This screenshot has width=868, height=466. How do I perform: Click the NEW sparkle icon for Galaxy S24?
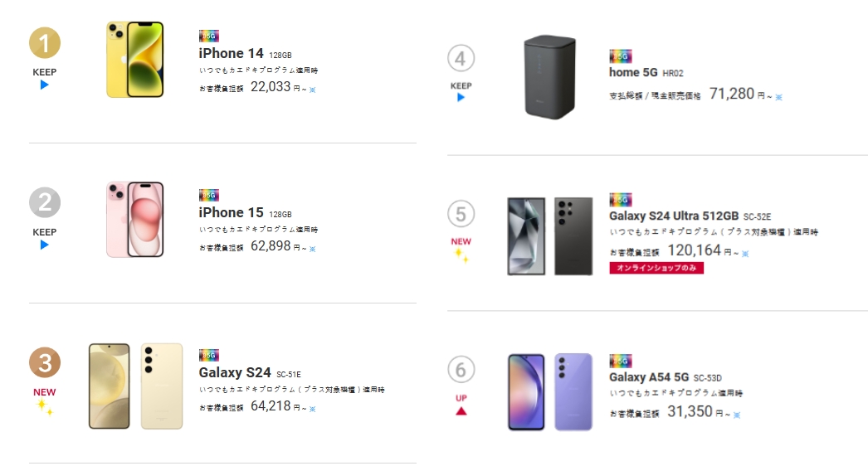click(44, 407)
